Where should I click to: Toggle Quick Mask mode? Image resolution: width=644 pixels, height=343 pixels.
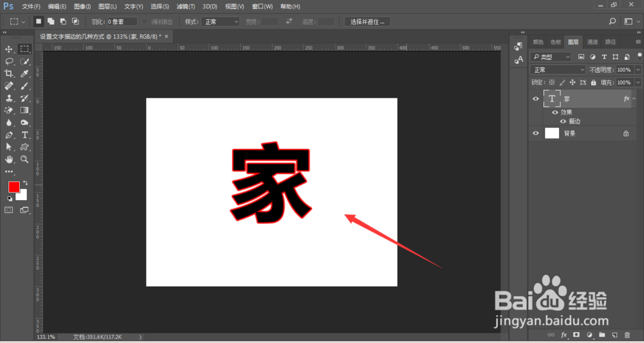point(8,210)
